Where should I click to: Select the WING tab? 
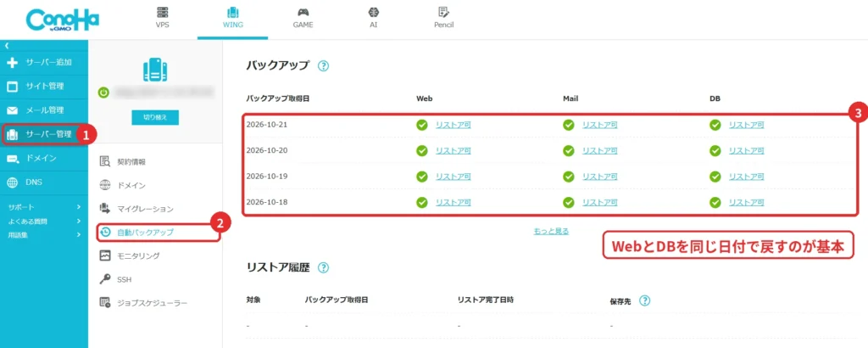pos(232,18)
